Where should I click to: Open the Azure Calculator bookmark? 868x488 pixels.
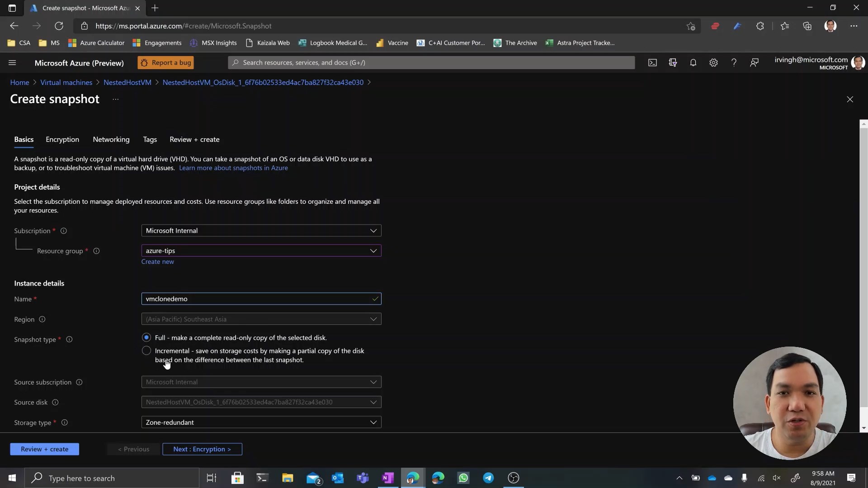(96, 43)
